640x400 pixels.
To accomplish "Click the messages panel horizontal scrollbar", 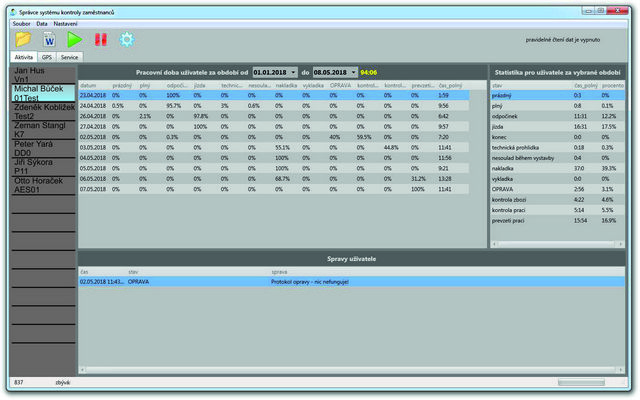I will tap(351, 370).
